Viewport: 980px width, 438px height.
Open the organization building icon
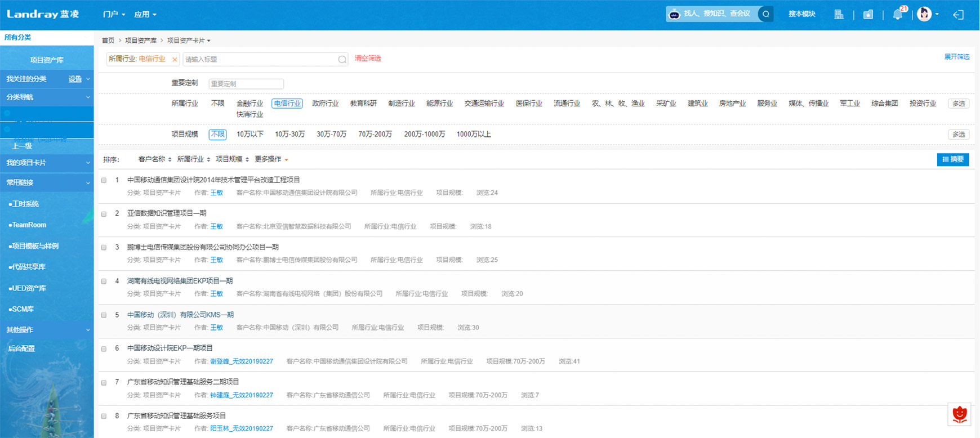tap(839, 15)
